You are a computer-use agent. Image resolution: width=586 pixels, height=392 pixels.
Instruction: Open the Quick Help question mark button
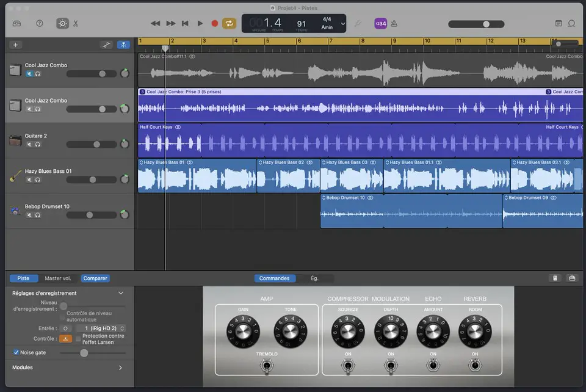[x=40, y=24]
